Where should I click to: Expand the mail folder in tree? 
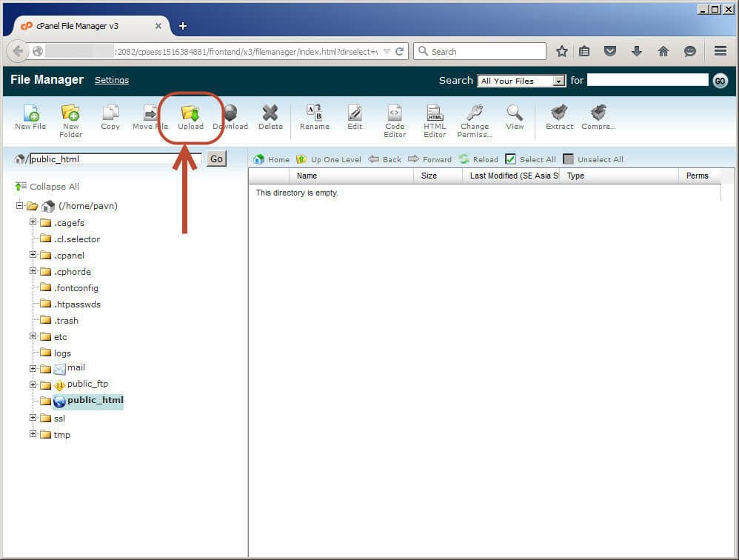pyautogui.click(x=33, y=368)
